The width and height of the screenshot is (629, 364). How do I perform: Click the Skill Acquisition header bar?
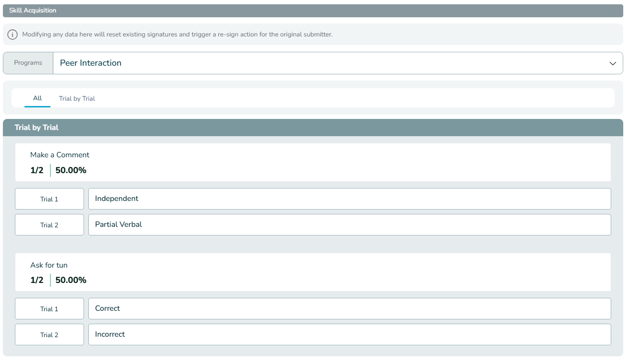pos(313,11)
